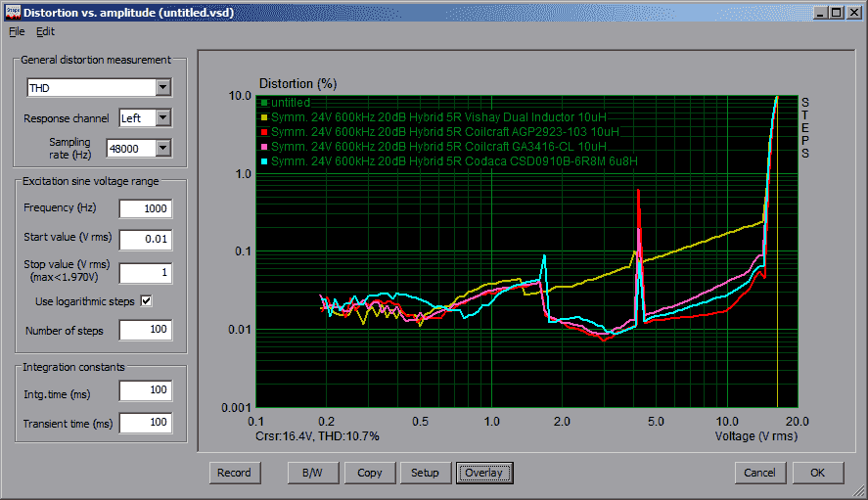Open the Edit menu
Viewport: 868px width, 500px height.
pyautogui.click(x=45, y=31)
